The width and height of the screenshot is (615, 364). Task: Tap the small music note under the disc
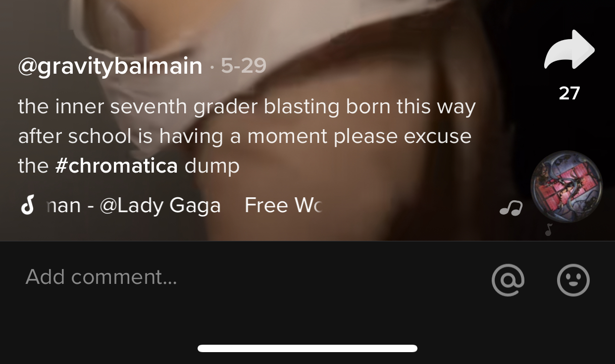coord(549,230)
